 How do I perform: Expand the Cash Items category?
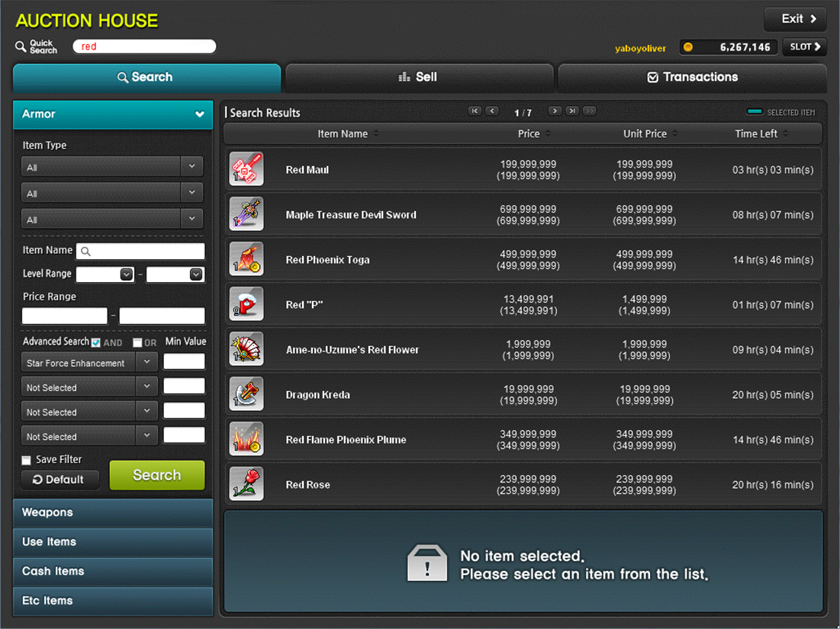coord(112,572)
